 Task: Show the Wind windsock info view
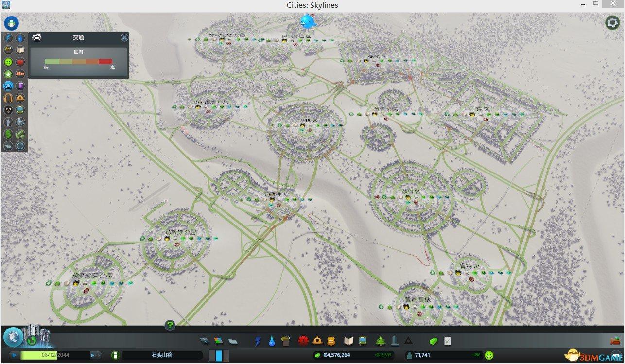(20, 74)
